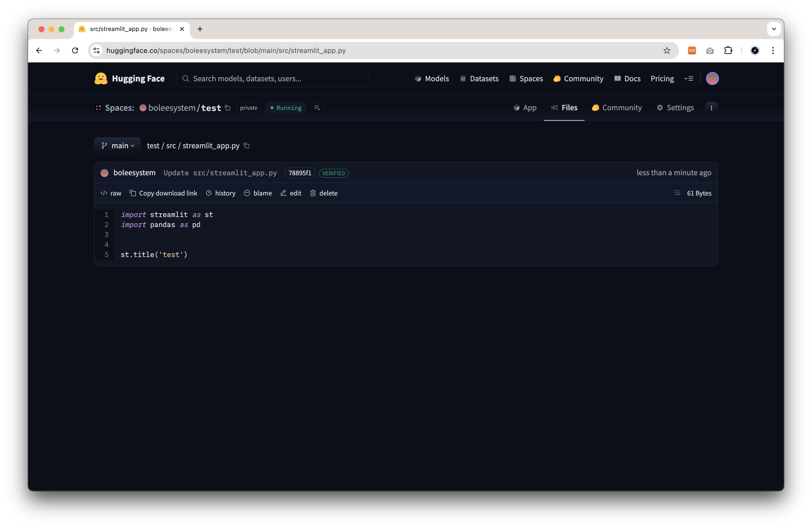
Task: View the raw file contents
Action: pos(111,193)
